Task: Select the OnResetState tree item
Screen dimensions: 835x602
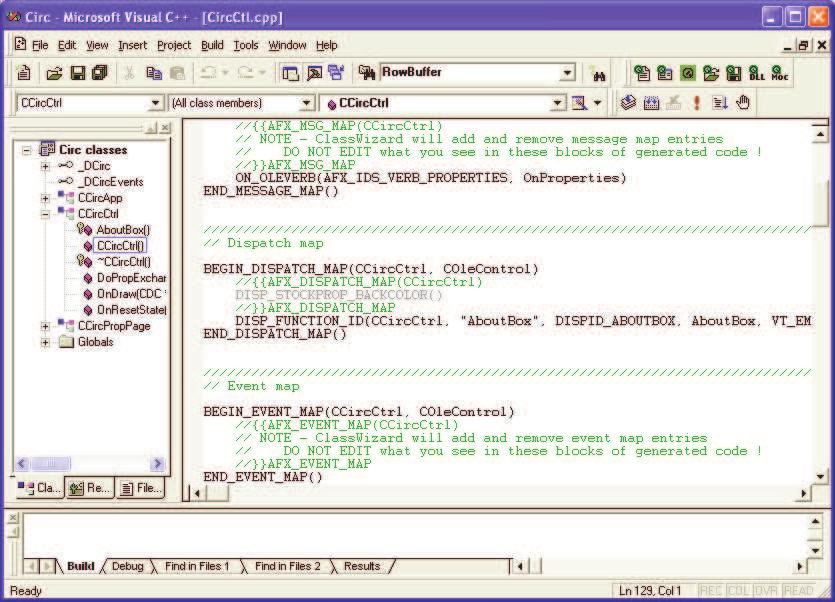Action: coord(131,310)
